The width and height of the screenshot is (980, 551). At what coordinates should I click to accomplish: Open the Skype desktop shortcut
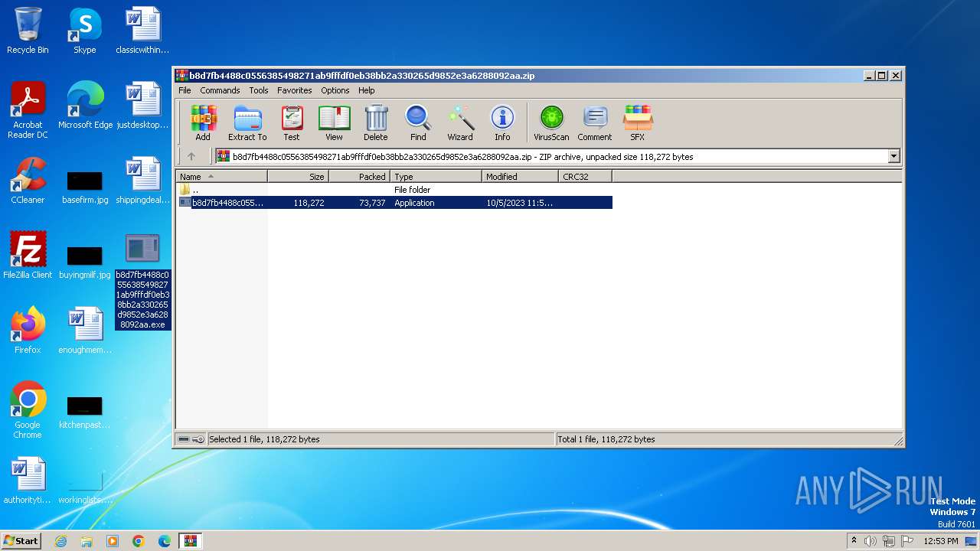(85, 31)
